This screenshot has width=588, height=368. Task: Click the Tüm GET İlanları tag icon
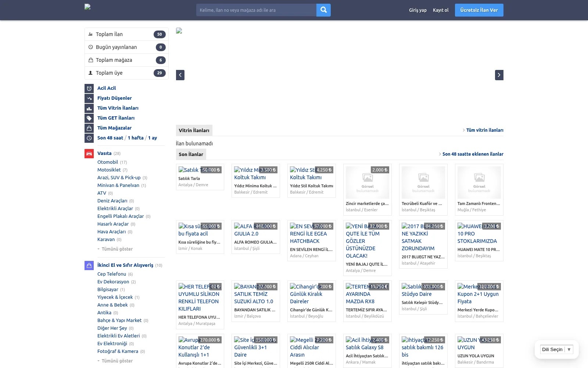point(89,118)
